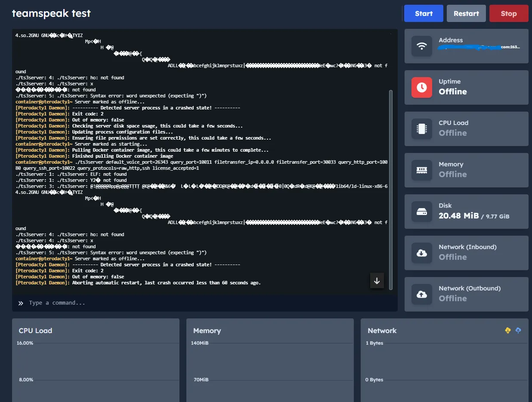Image resolution: width=532 pixels, height=402 pixels.
Task: Click the 'Memory' chart heading
Action: 207,331
